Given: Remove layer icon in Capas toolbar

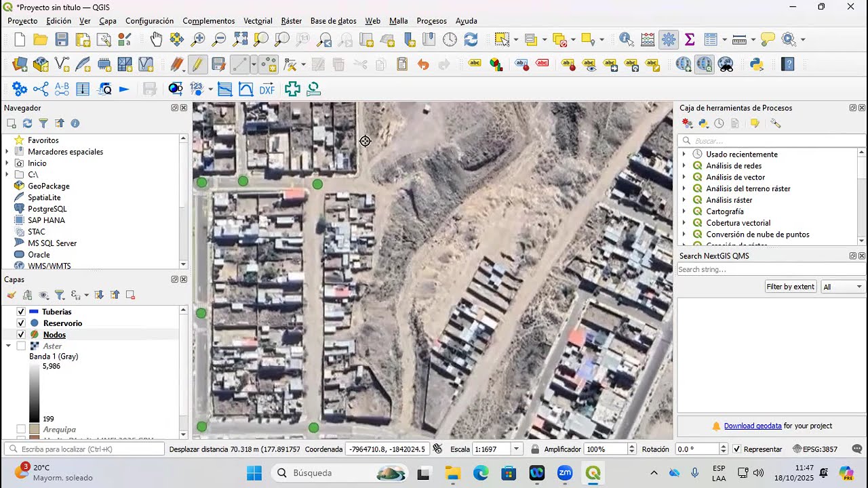Looking at the screenshot, I should (x=130, y=295).
